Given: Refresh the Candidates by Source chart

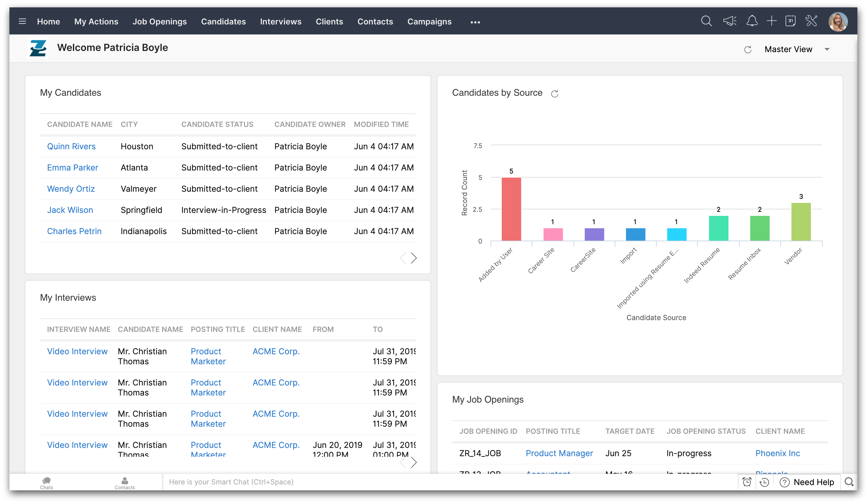Looking at the screenshot, I should coord(554,94).
